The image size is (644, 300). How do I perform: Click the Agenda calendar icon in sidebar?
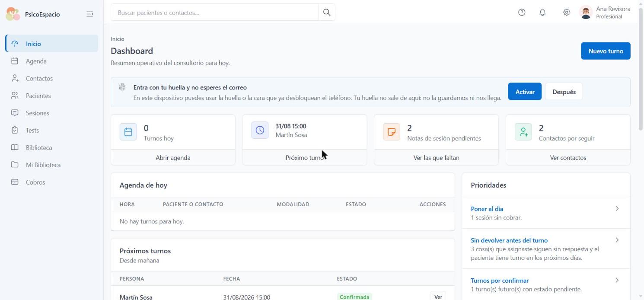coord(15,61)
